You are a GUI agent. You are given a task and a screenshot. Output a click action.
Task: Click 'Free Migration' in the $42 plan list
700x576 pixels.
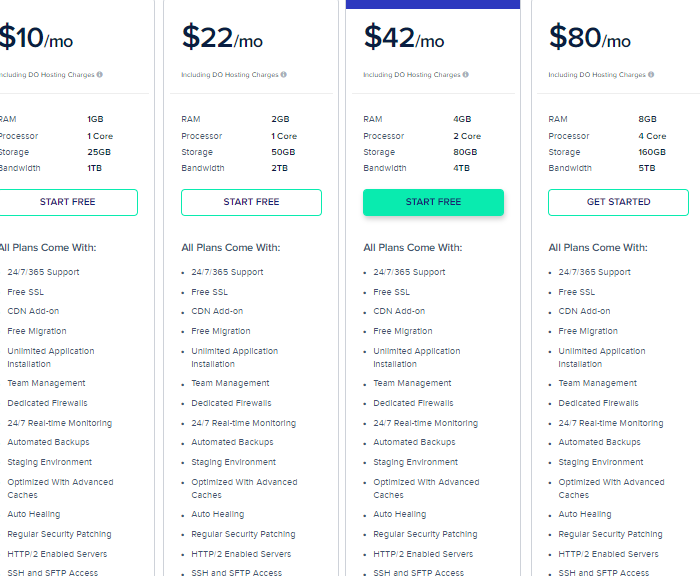coord(403,331)
